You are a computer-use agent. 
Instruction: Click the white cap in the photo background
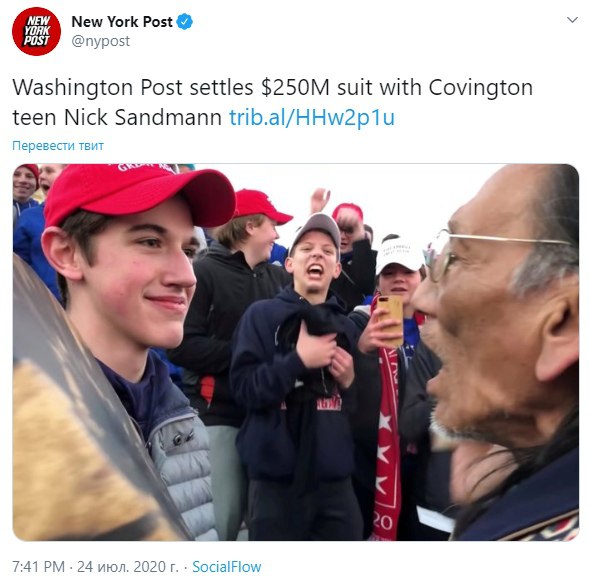pos(400,253)
